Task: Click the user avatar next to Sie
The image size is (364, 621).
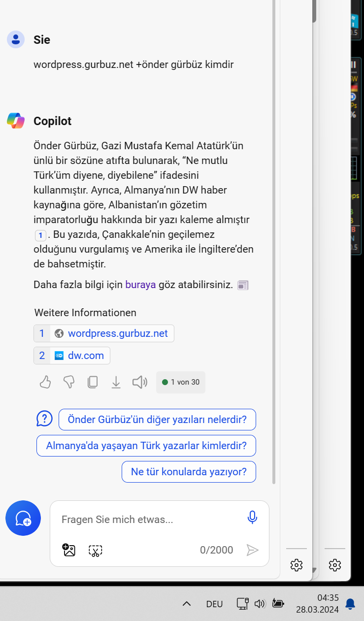Action: tap(16, 39)
